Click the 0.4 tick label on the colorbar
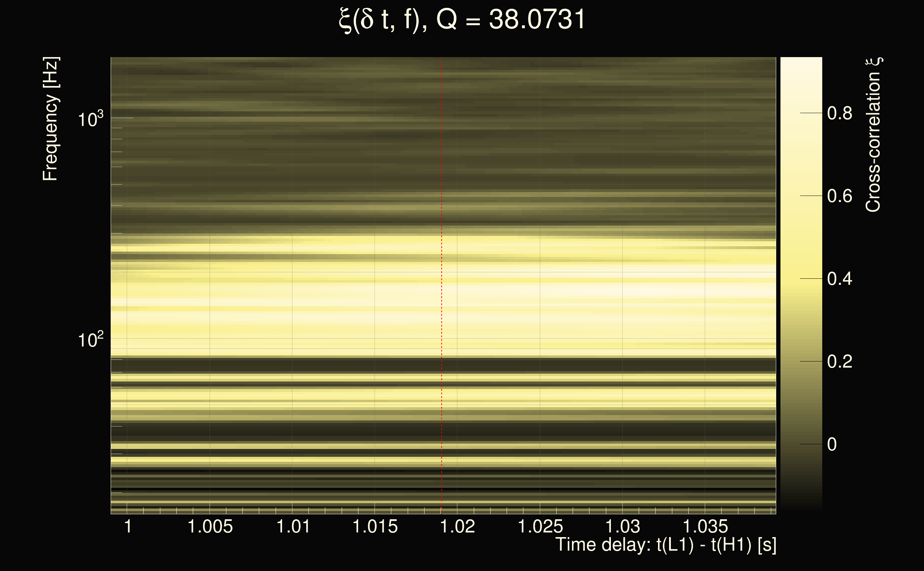 pyautogui.click(x=839, y=279)
